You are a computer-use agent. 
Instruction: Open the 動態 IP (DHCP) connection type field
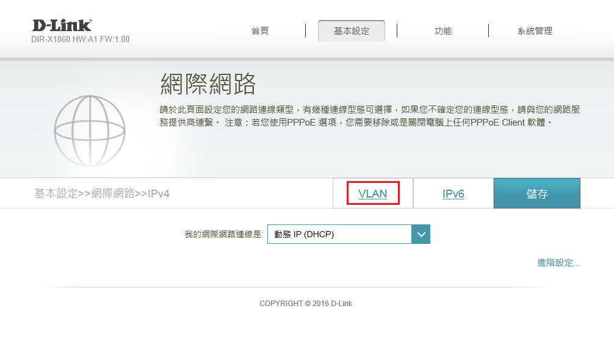(x=339, y=234)
